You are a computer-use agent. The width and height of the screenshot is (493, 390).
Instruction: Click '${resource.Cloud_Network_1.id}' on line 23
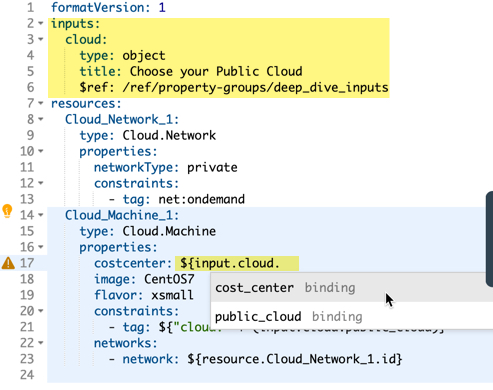point(295,359)
